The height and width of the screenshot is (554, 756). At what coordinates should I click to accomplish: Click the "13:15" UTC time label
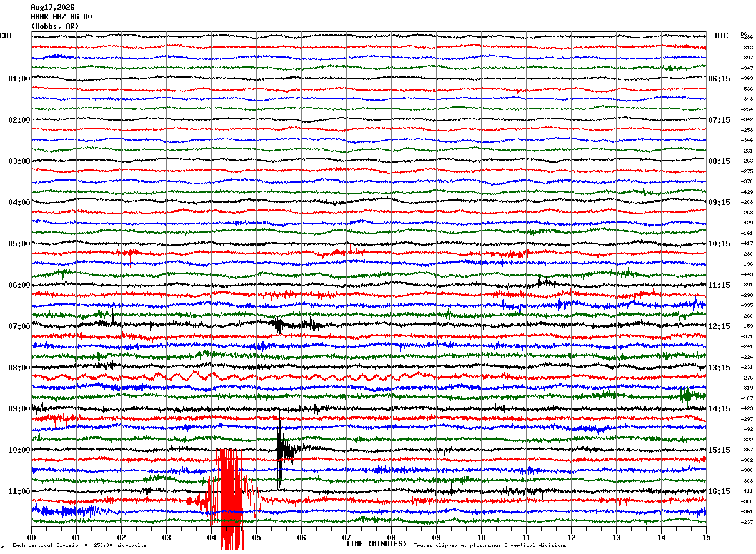tap(719, 368)
